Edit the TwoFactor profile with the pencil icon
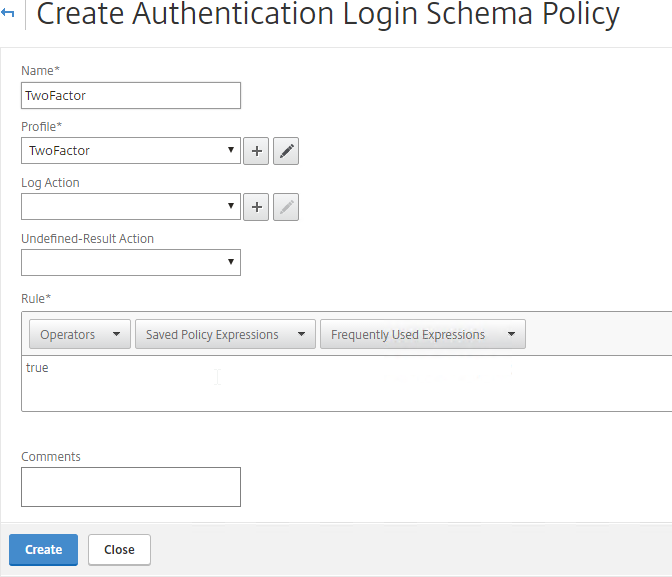Screen dimensions: 672x577 pyautogui.click(x=286, y=151)
